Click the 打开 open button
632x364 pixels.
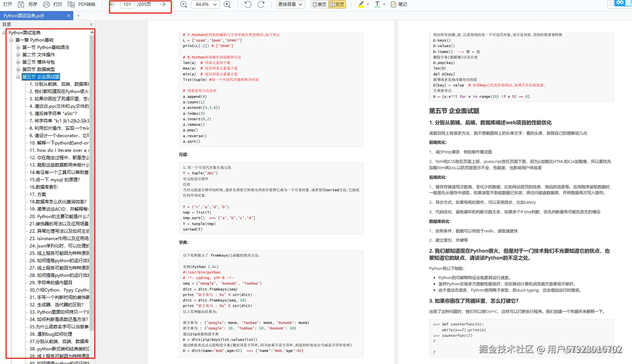coord(8,4)
